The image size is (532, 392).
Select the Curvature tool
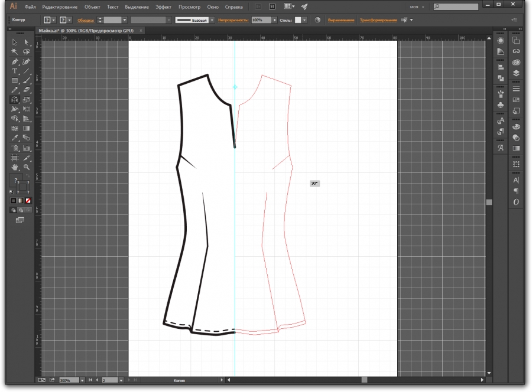[27, 61]
